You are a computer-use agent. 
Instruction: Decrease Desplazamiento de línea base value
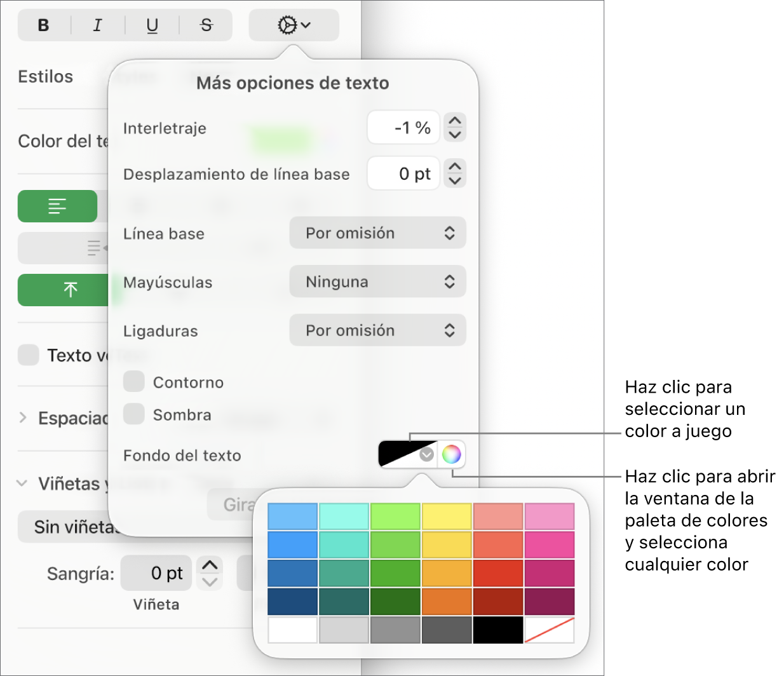(455, 181)
